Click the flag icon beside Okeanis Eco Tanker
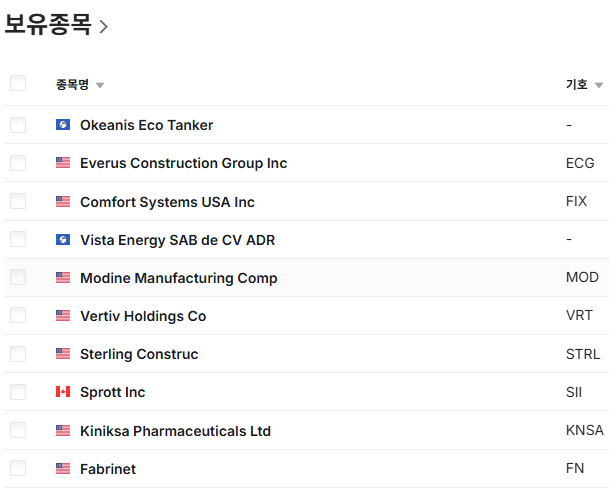 63,125
